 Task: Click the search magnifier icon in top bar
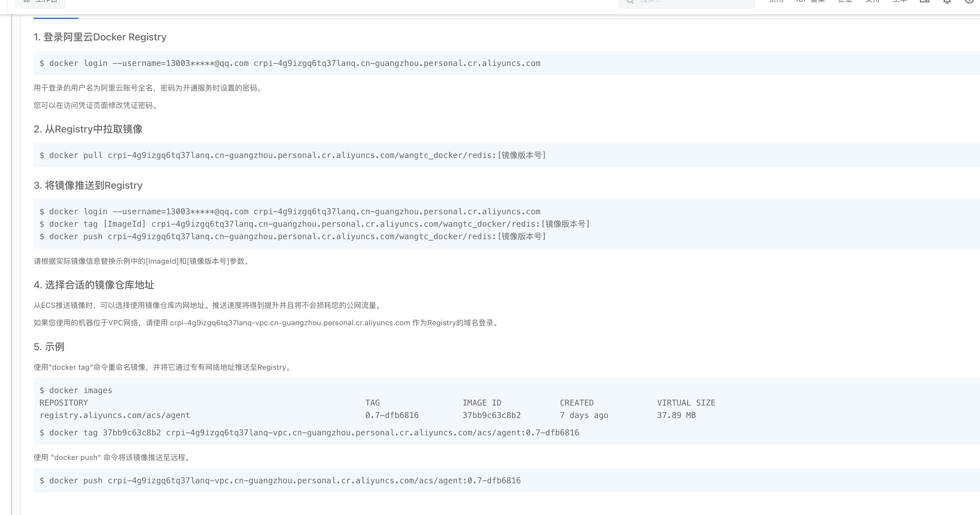point(630,2)
